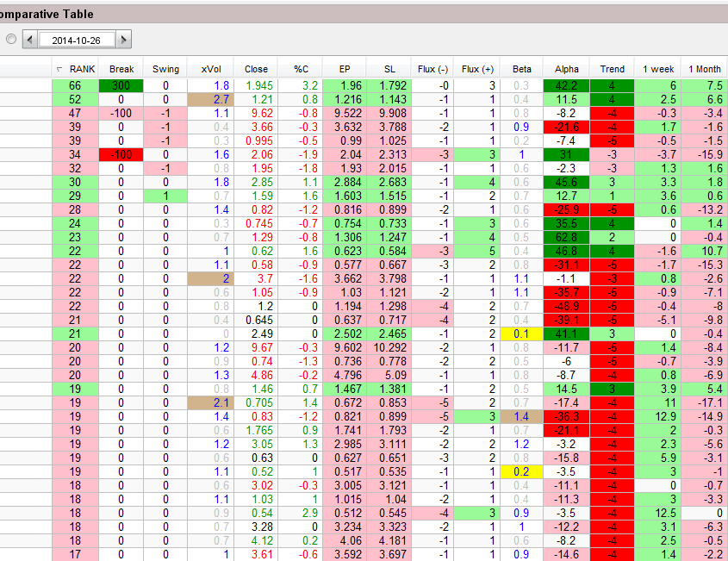Click the next date arrow button
This screenshot has width=728, height=561.
[123, 40]
